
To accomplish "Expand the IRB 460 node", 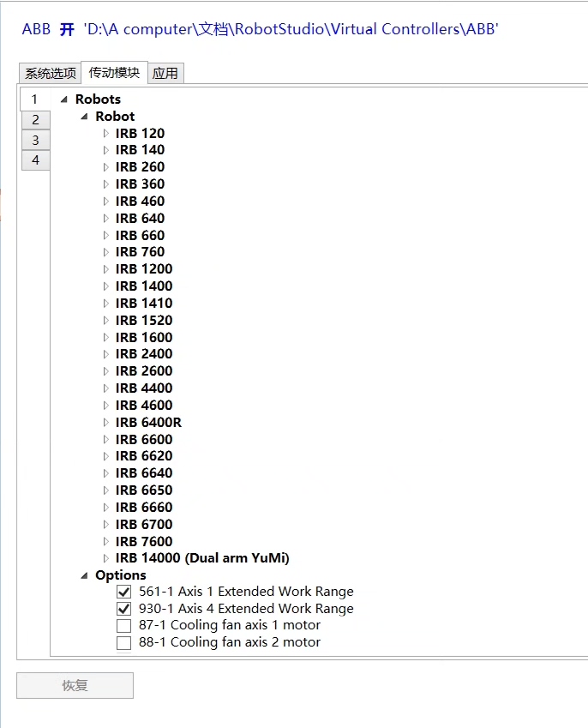I will [105, 201].
